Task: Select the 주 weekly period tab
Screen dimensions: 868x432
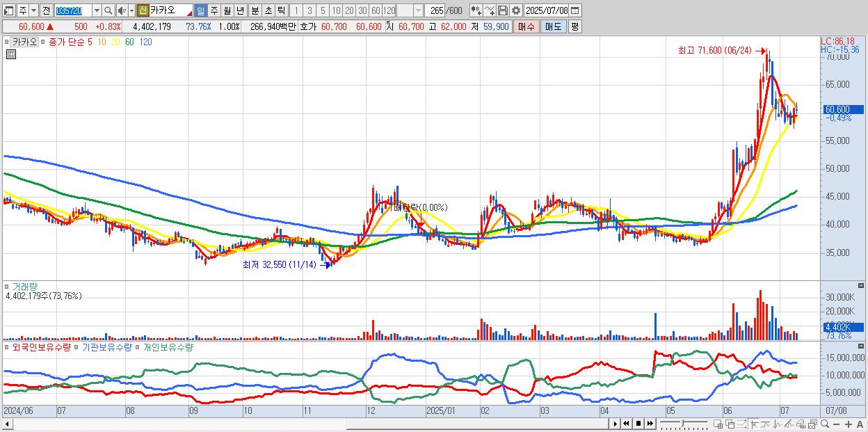Action: tap(214, 10)
